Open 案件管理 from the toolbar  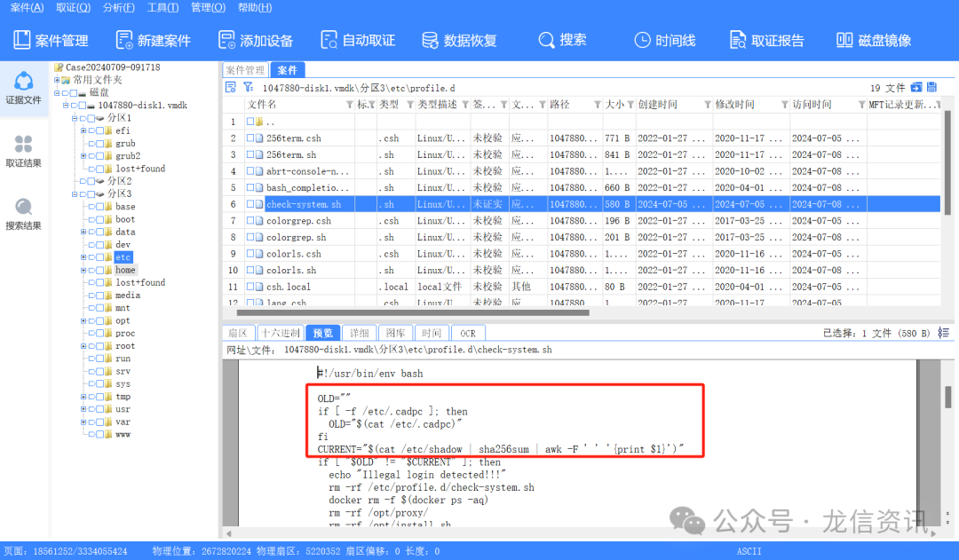tap(51, 40)
